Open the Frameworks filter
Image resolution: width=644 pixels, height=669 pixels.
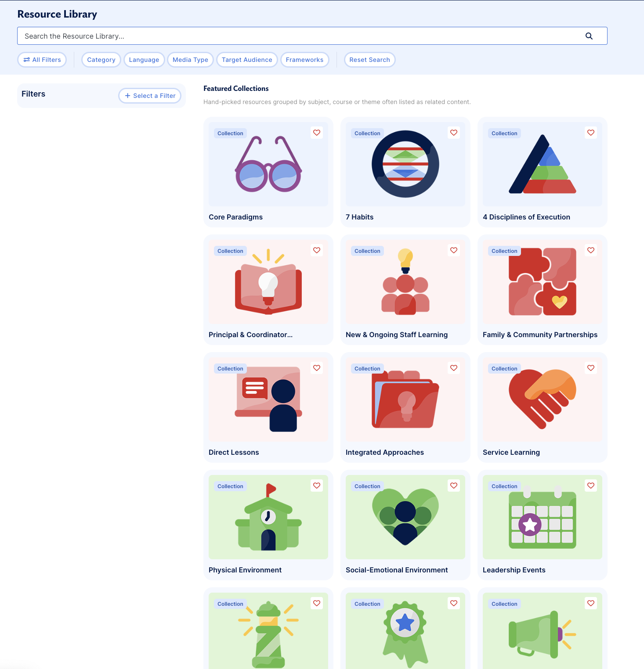304,60
